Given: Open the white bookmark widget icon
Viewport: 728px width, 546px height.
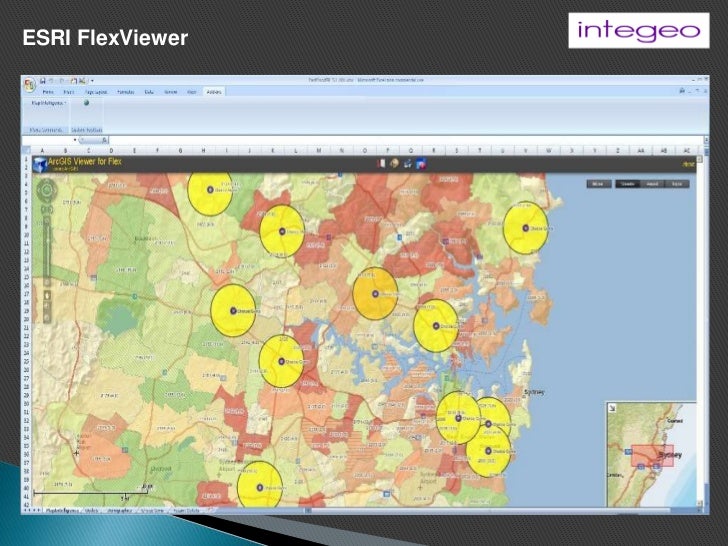Looking at the screenshot, I should click(x=381, y=163).
